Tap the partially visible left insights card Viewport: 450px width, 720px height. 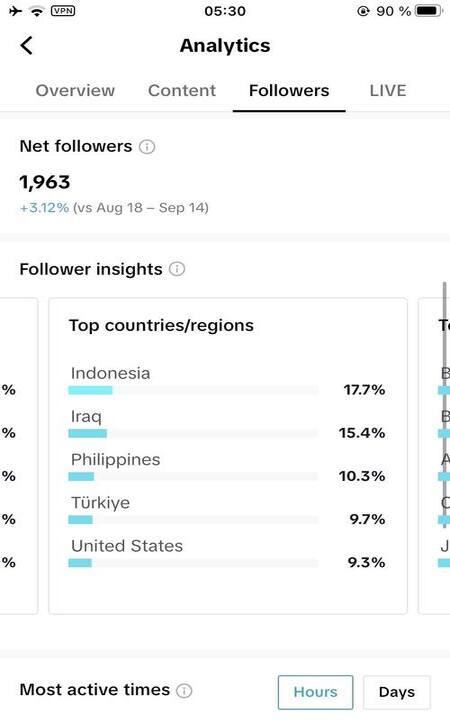(18, 456)
